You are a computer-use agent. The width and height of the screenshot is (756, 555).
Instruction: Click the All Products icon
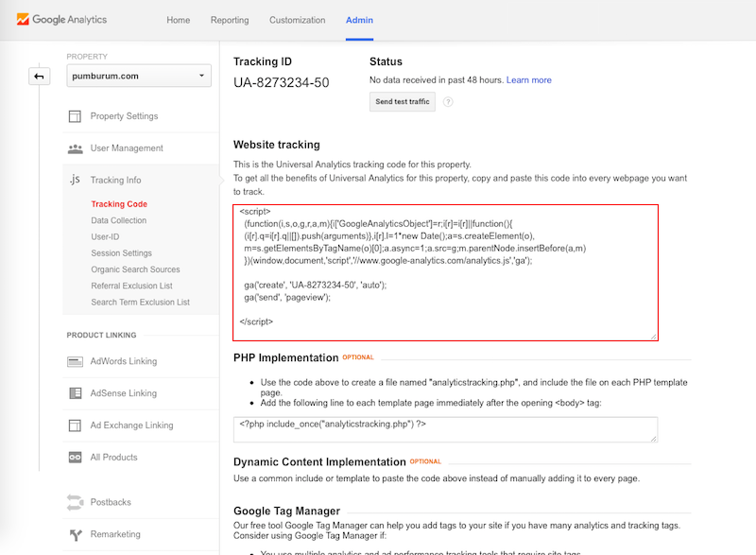point(75,457)
